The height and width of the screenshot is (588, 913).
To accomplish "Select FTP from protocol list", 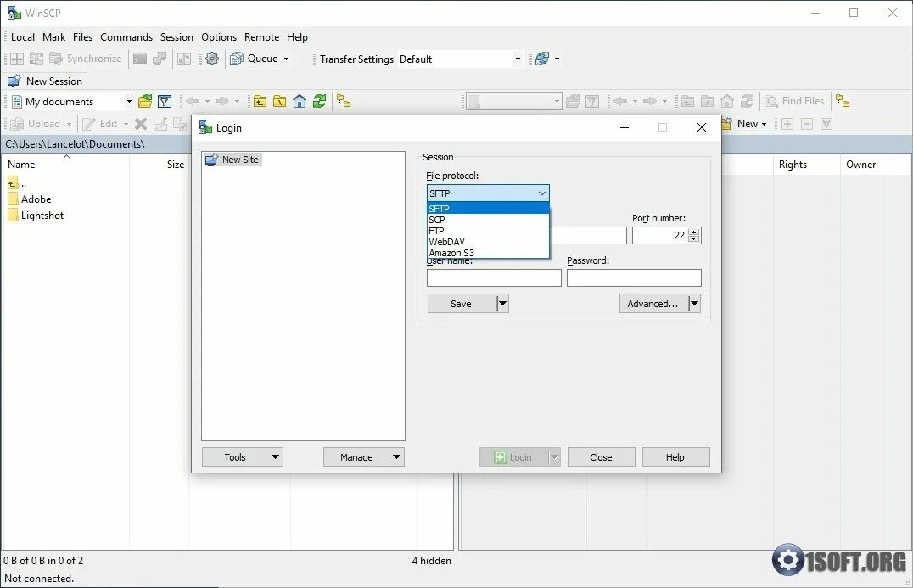I will [488, 231].
